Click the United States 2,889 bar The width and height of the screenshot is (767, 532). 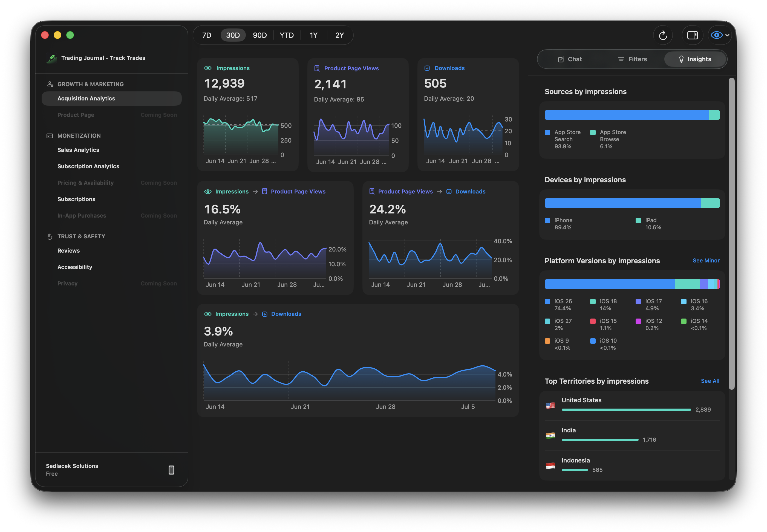pos(626,410)
